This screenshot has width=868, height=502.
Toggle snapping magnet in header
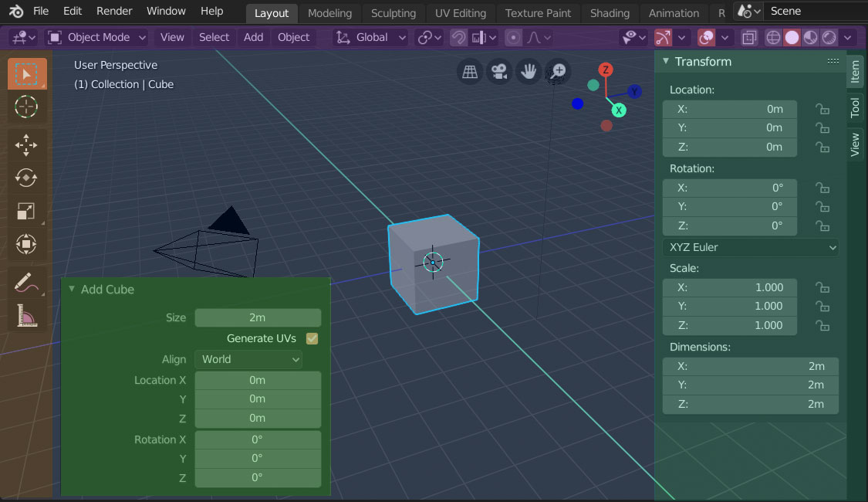458,37
